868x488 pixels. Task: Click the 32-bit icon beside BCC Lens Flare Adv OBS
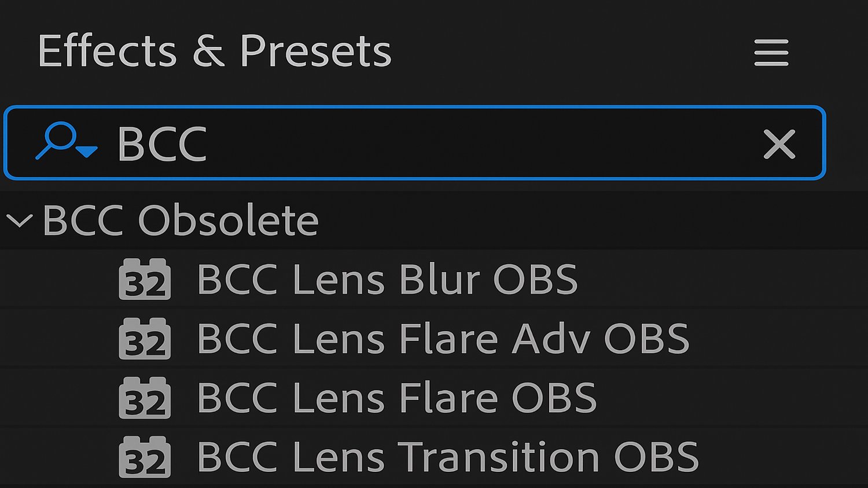145,339
